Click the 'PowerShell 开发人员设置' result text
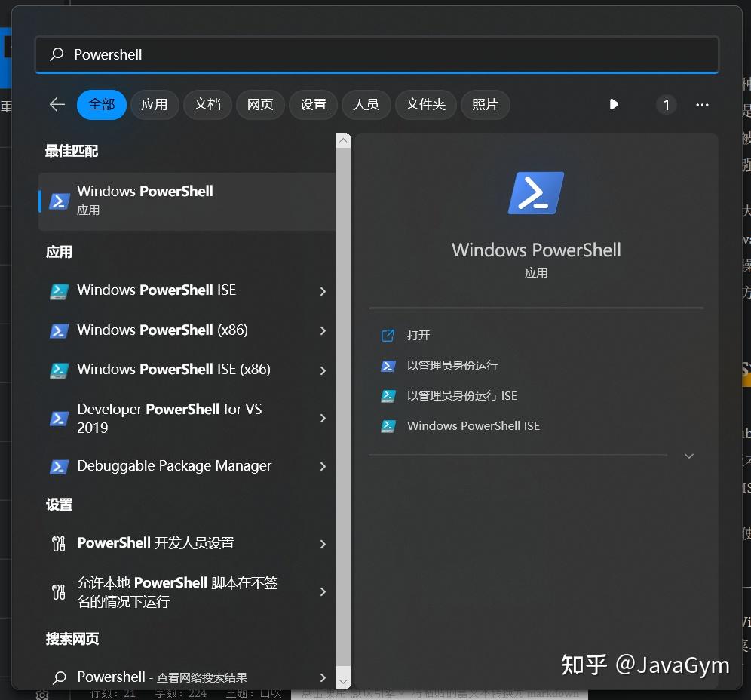Image resolution: width=751 pixels, height=700 pixels. point(155,543)
